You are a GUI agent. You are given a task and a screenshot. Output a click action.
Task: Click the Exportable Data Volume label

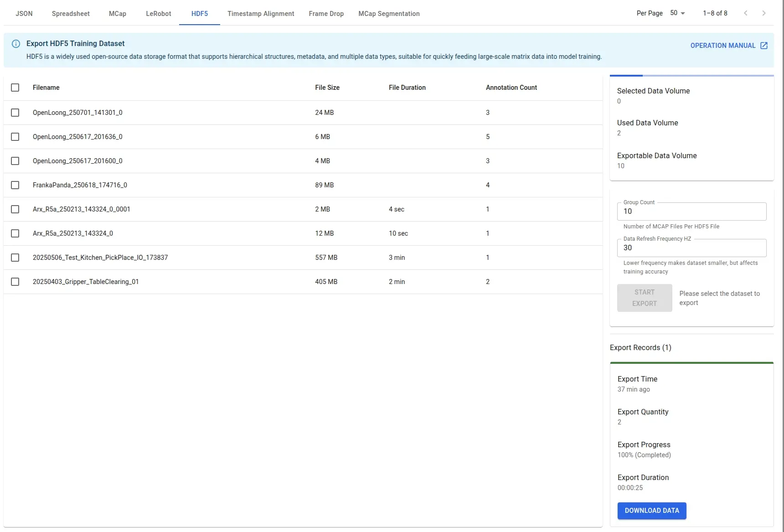coord(657,156)
